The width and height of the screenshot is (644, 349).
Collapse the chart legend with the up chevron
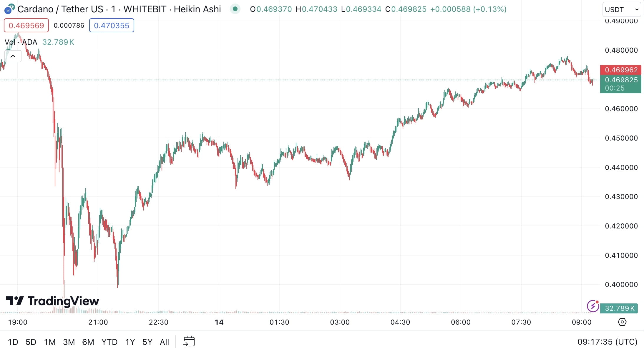[x=13, y=56]
